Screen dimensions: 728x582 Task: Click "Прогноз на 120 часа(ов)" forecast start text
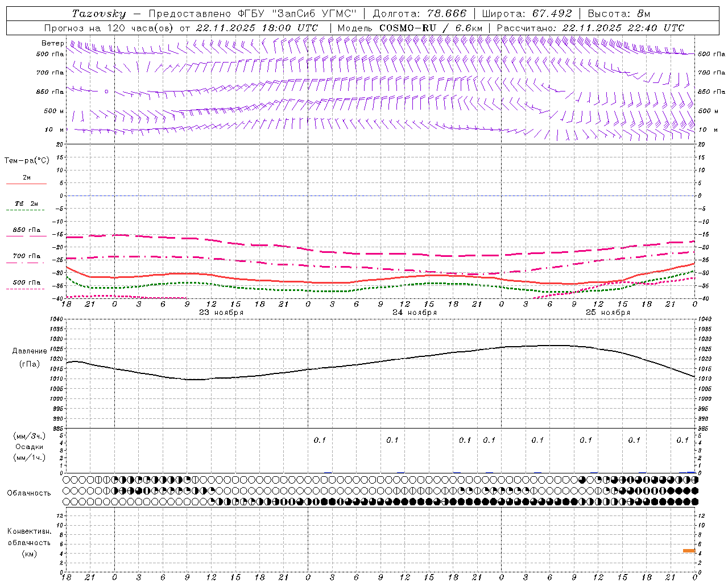click(x=109, y=28)
